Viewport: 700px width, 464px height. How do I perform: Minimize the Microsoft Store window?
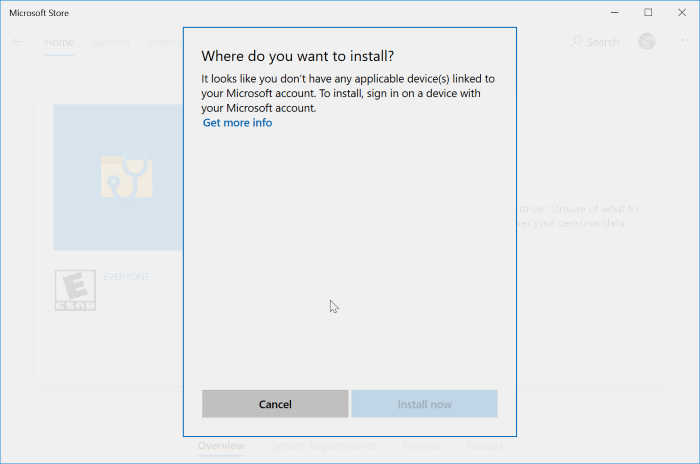[615, 13]
